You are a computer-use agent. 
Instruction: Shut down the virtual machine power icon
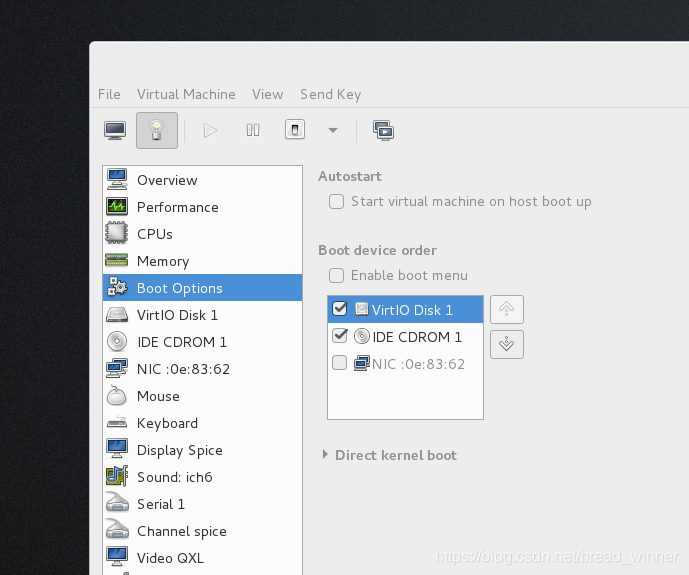(x=295, y=130)
